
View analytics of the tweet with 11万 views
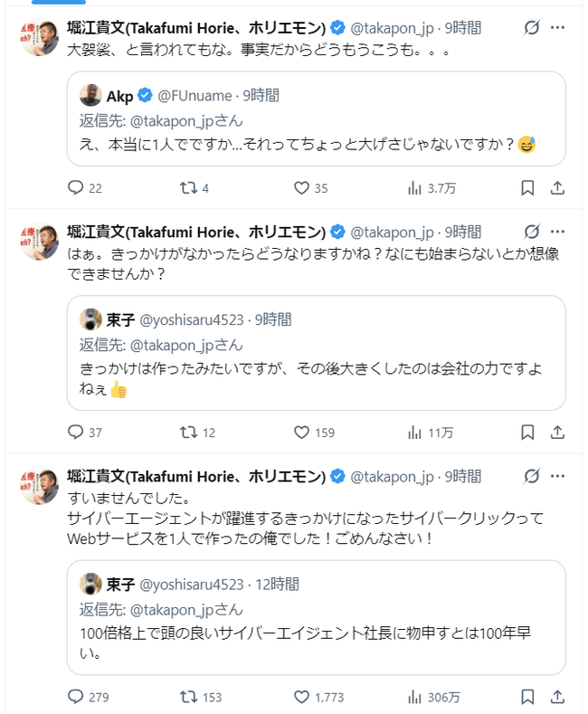click(415, 433)
